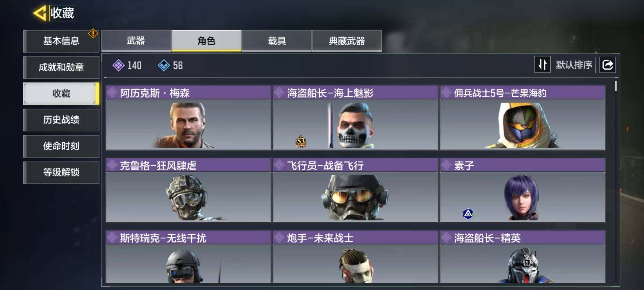Open 基本信息 in the sidebar
The width and height of the screenshot is (644, 290).
coord(61,41)
